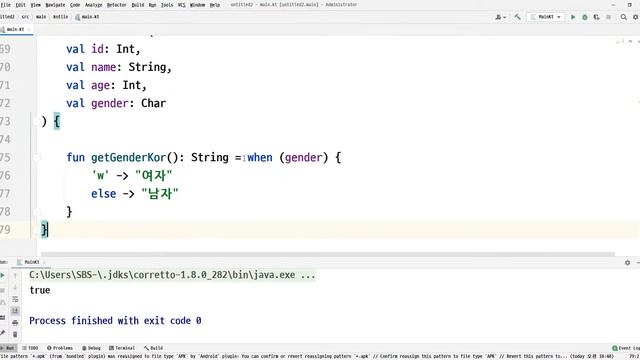Open the TODO tool window
Screen dimensions: 640x360
(x=30, y=348)
